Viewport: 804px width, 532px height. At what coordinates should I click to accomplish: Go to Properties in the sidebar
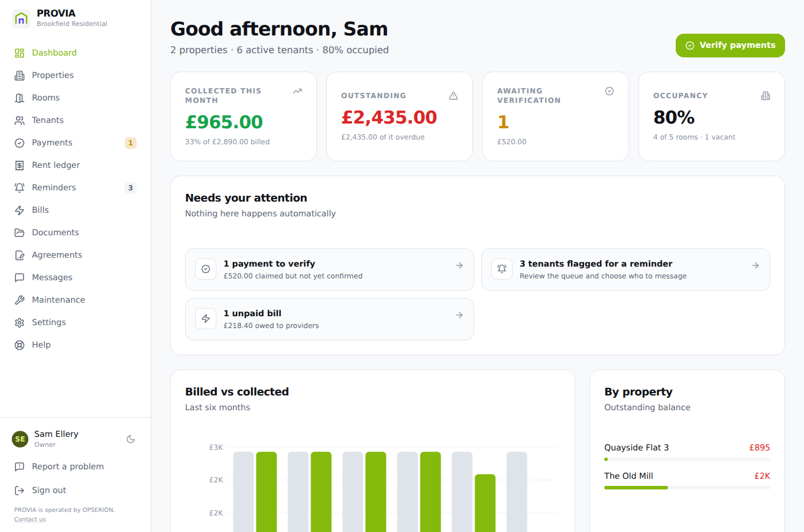[x=76, y=76]
